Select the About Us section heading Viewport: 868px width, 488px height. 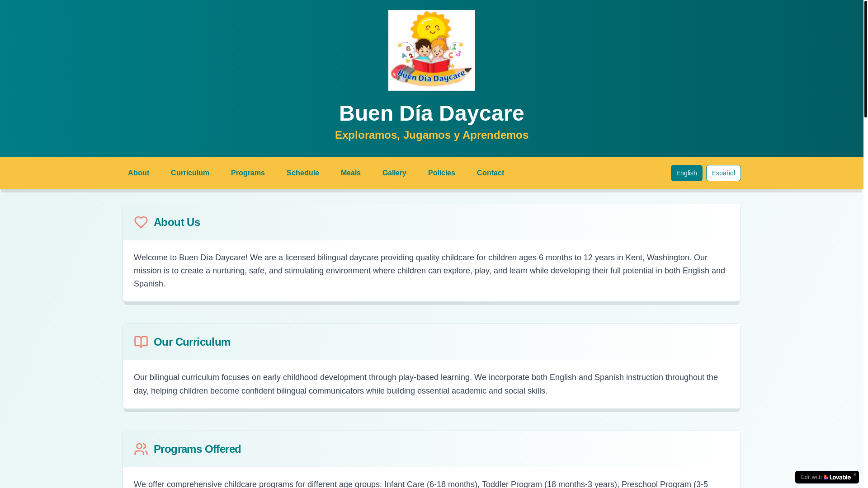(177, 222)
